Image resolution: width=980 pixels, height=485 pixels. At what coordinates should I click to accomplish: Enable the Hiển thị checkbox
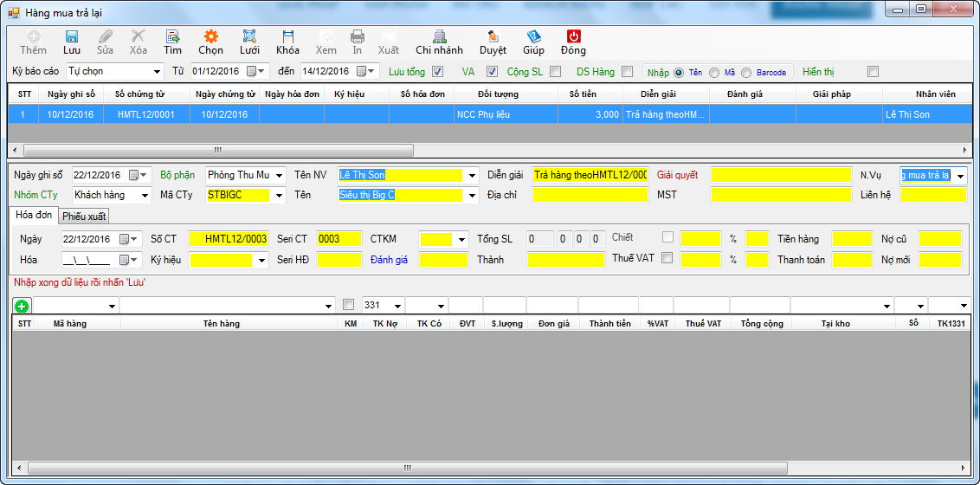(x=874, y=71)
